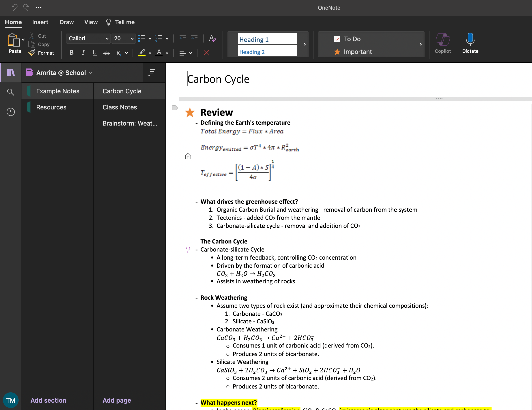Toggle the Italic formatting button
Image resolution: width=532 pixels, height=410 pixels.
click(x=82, y=53)
